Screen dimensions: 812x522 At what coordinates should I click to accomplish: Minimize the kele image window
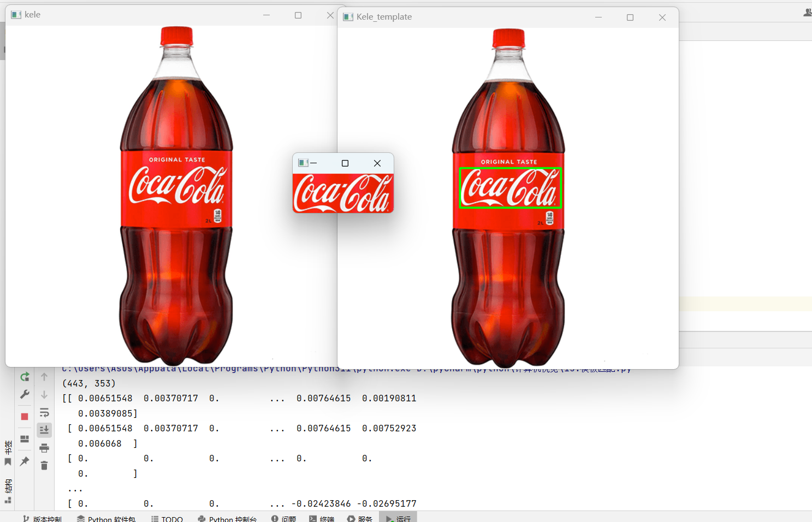[x=266, y=15]
